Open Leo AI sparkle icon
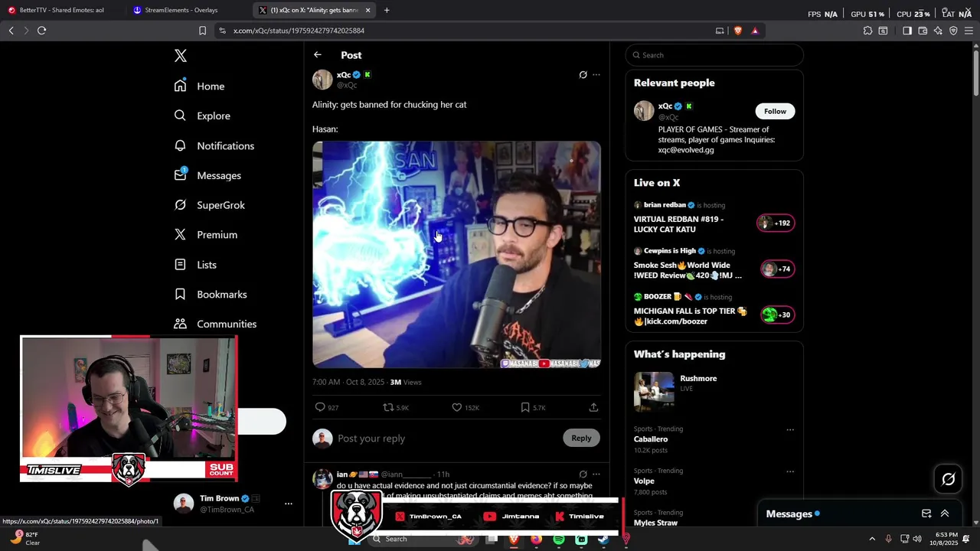 click(x=938, y=31)
